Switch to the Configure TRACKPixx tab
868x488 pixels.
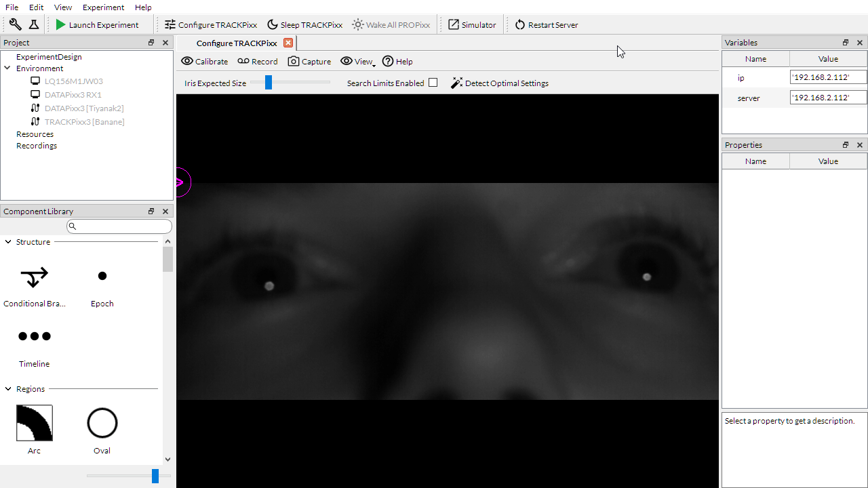(236, 43)
